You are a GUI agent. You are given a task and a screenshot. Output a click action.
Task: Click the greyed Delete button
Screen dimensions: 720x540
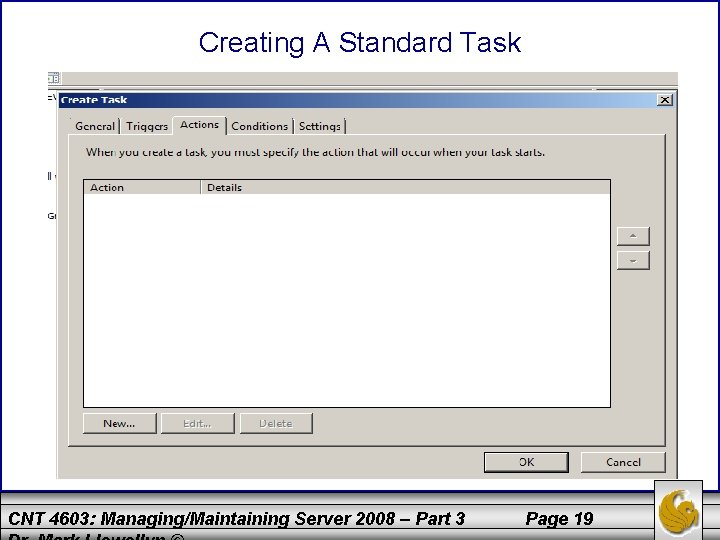tap(276, 423)
